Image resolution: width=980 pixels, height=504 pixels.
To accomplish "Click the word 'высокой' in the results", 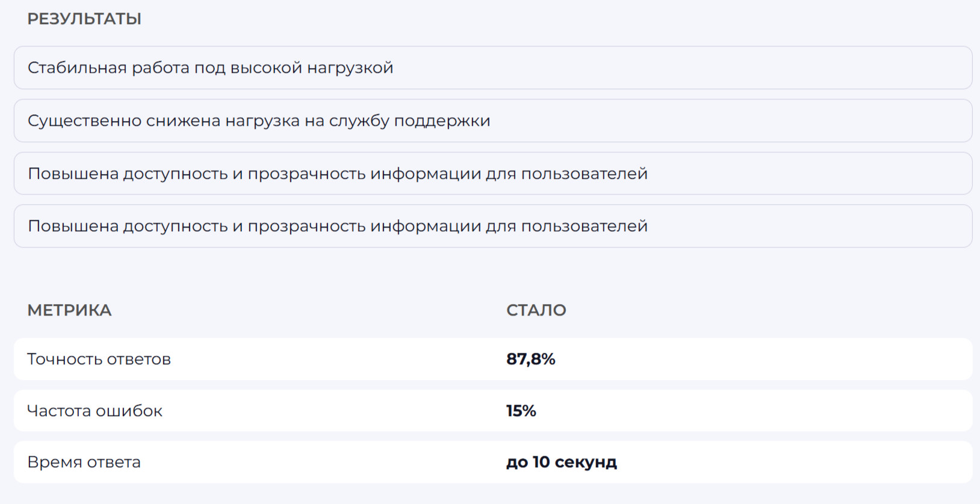I will 266,68.
